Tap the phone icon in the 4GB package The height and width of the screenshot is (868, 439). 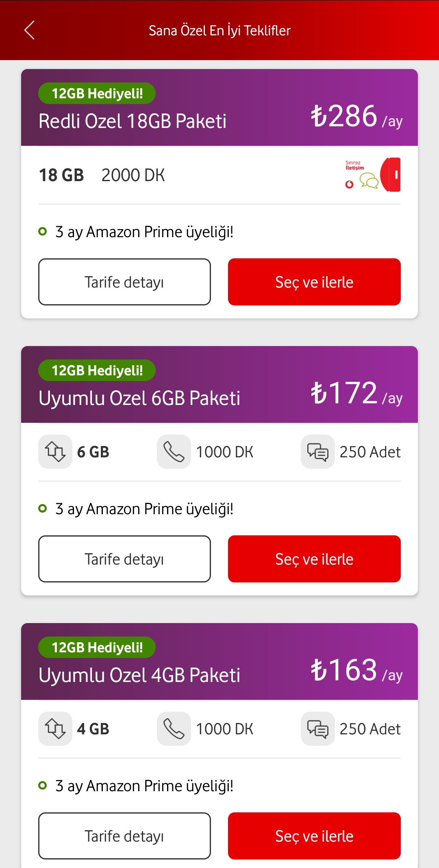pos(174,729)
